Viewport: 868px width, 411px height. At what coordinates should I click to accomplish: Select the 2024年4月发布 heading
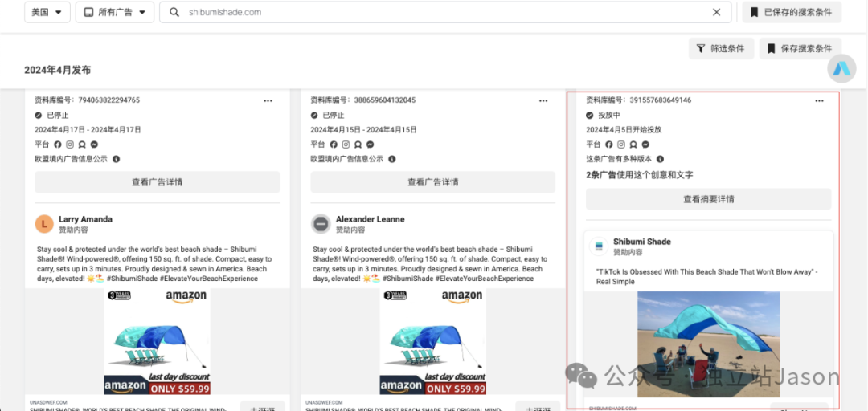tap(58, 71)
